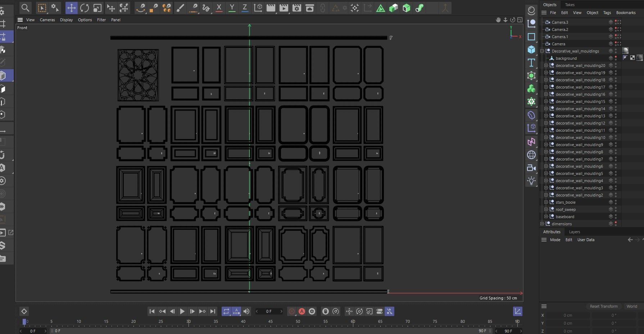The width and height of the screenshot is (644, 334).
Task: Toggle visibility dots of background object
Action: pyautogui.click(x=616, y=58)
